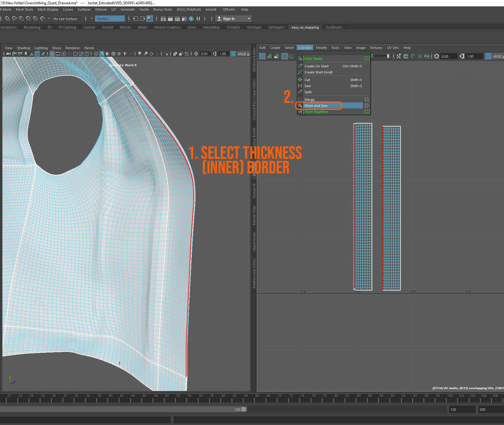The height and width of the screenshot is (425, 504).
Task: Select the smooth shaded cube icon in the viewport
Action: [x=101, y=54]
